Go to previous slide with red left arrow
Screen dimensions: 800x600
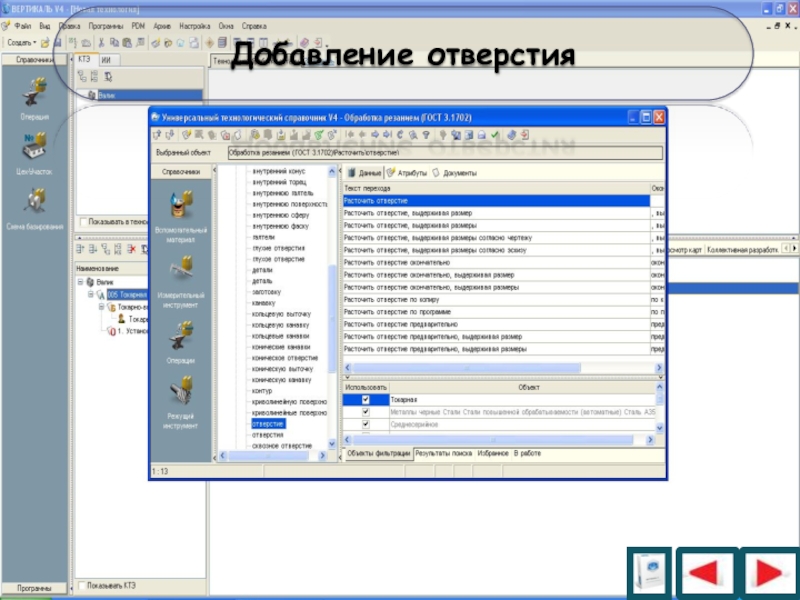[707, 572]
